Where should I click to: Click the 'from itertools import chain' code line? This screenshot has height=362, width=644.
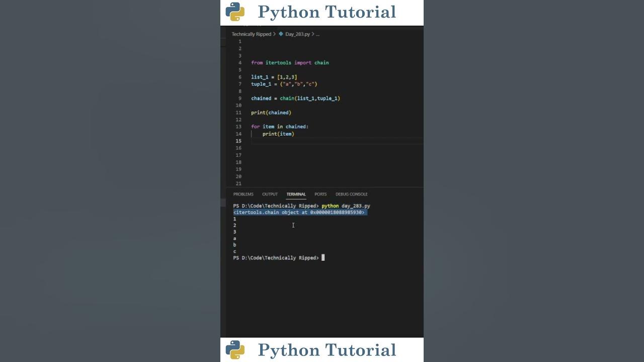[x=290, y=63]
